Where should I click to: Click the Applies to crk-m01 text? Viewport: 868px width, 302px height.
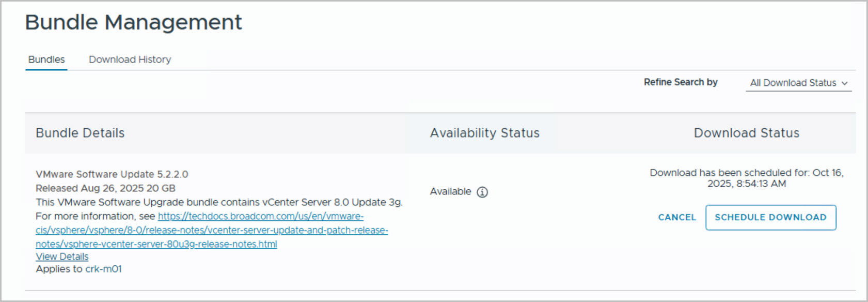click(x=78, y=269)
